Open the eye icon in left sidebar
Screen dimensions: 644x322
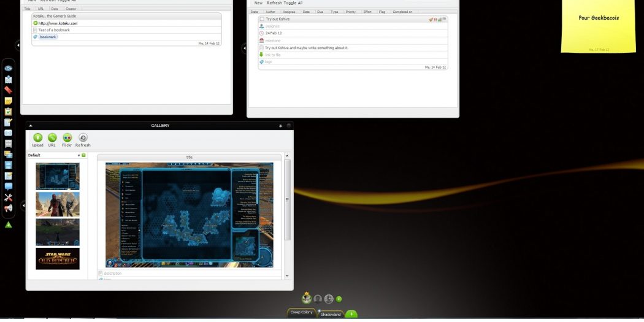[9, 68]
